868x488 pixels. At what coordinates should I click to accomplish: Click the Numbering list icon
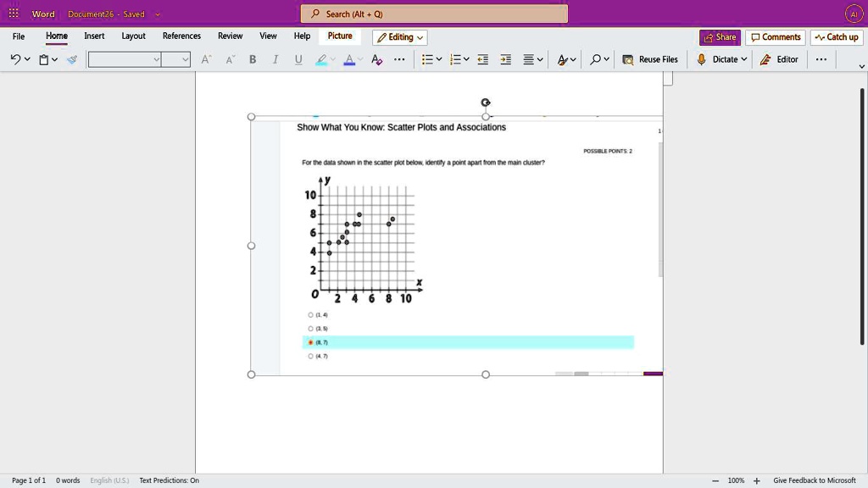(455, 59)
